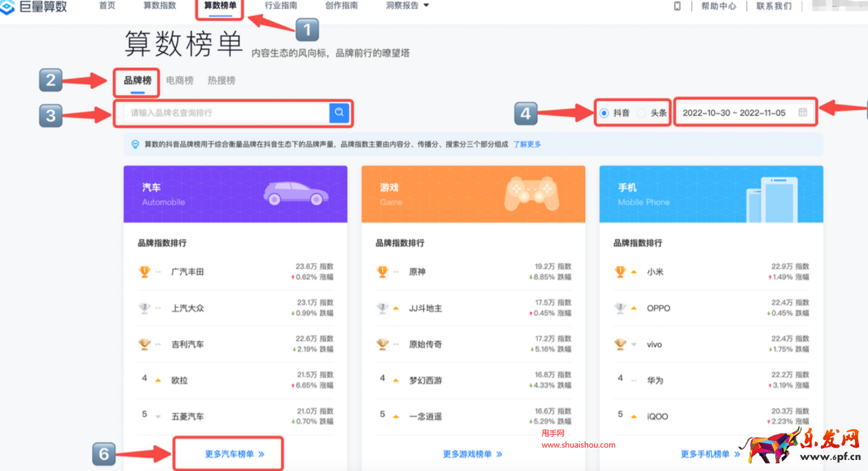
Task: Select game 原始传奇
Action: click(426, 344)
